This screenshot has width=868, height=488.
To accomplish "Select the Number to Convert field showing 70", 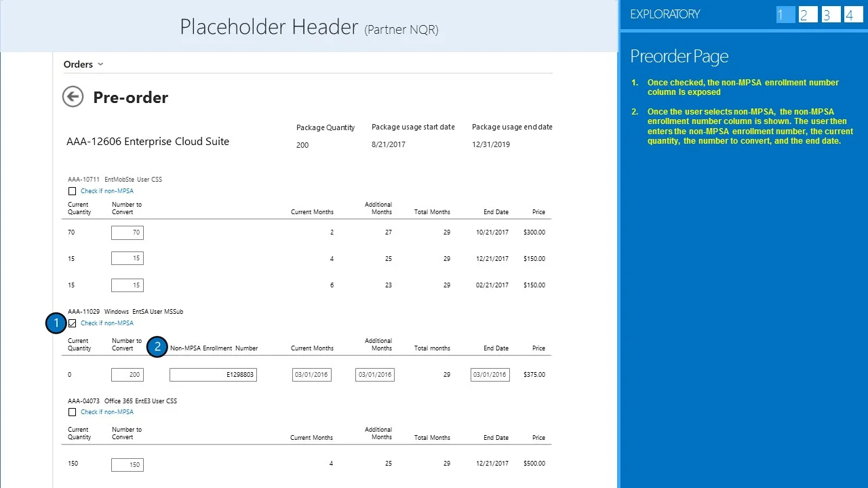I will 127,232.
